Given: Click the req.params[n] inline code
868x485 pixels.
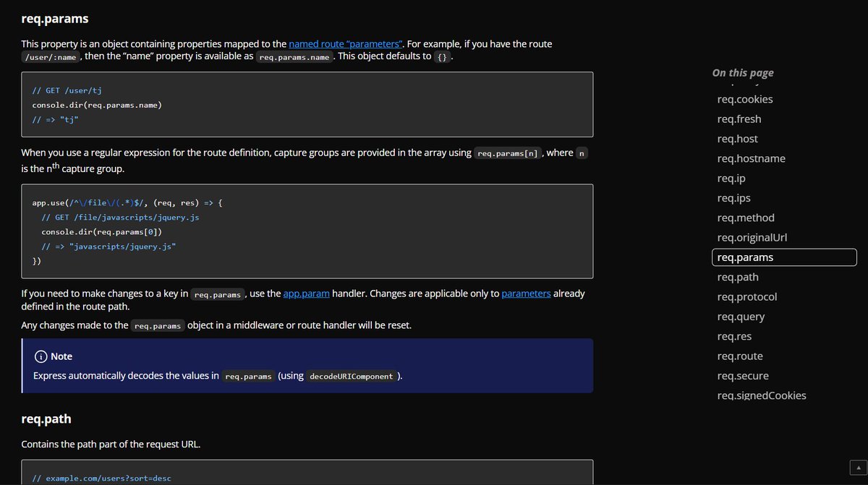Looking at the screenshot, I should 509,153.
